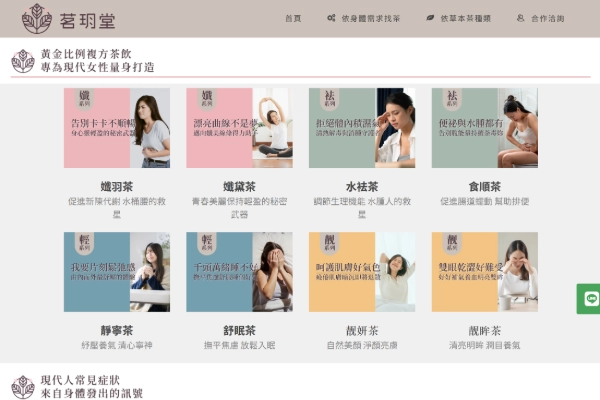
Task: Select the 水袪茶 green product banner
Action: (362, 128)
